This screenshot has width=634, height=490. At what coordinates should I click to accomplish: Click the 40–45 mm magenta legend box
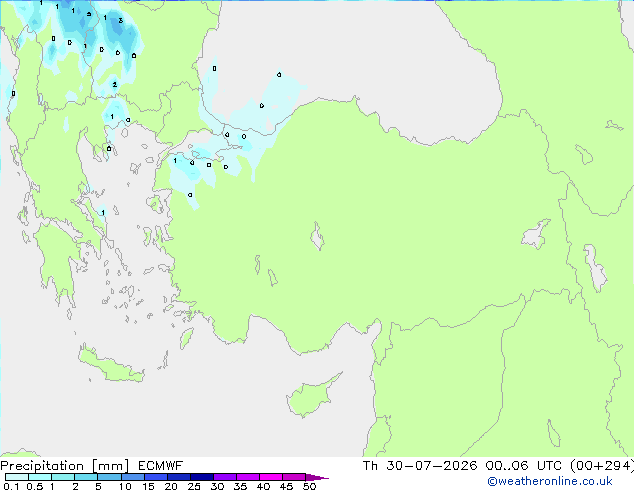[x=271, y=477]
